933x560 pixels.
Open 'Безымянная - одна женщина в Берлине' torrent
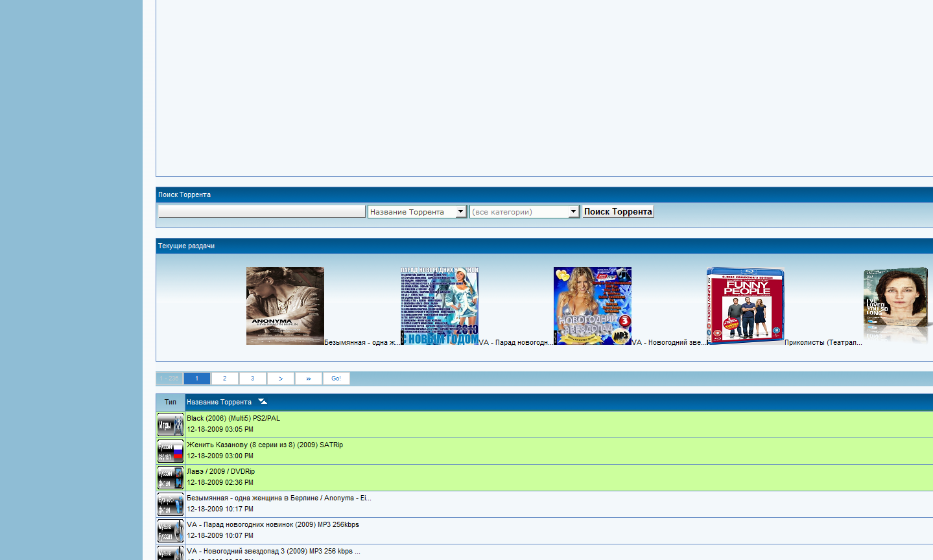279,498
